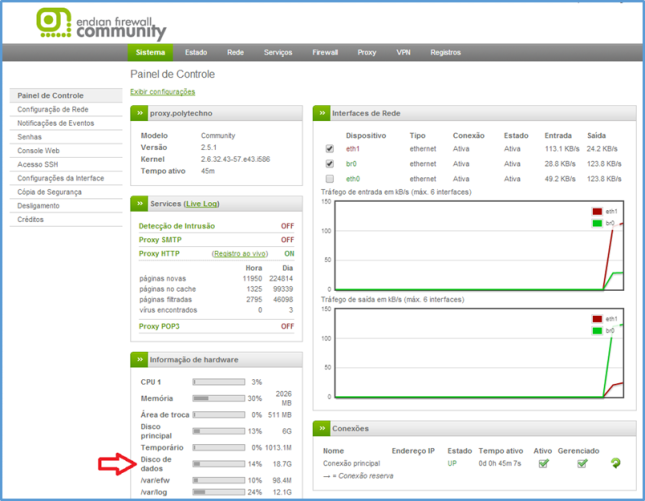This screenshot has width=645, height=501.
Task: Click the CPU 1 usage bar
Action: (219, 382)
